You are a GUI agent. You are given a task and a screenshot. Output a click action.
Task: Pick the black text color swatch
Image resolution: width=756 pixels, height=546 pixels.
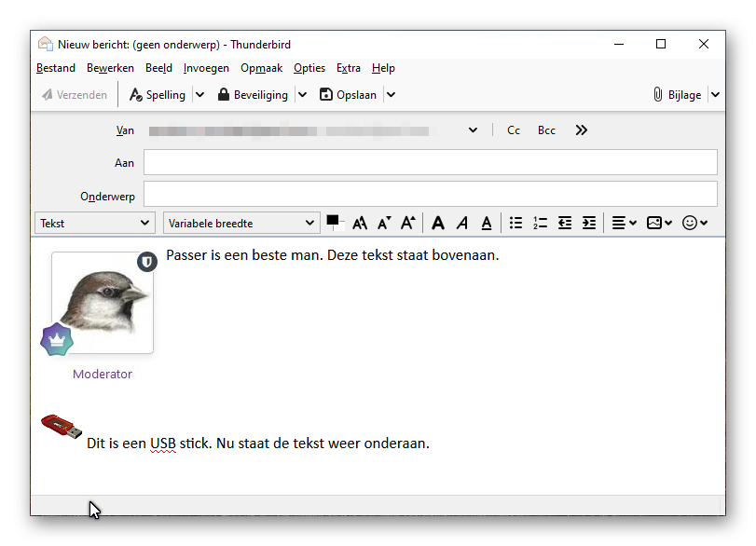333,221
